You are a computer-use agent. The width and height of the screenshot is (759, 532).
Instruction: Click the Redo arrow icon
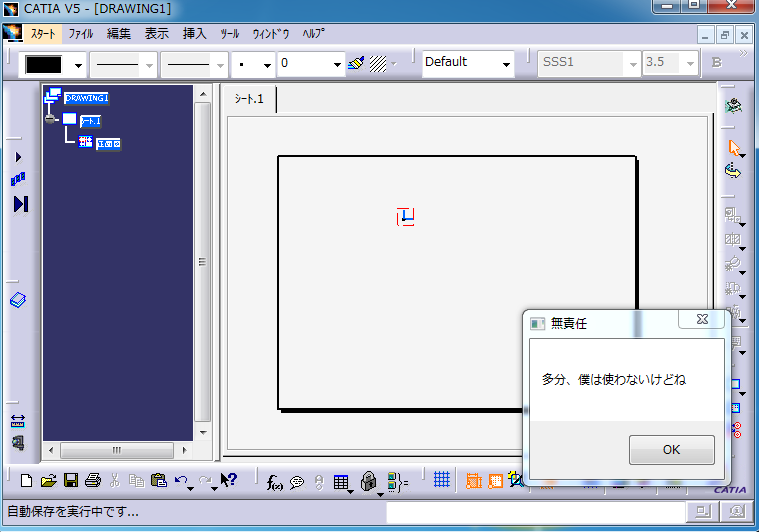205,480
